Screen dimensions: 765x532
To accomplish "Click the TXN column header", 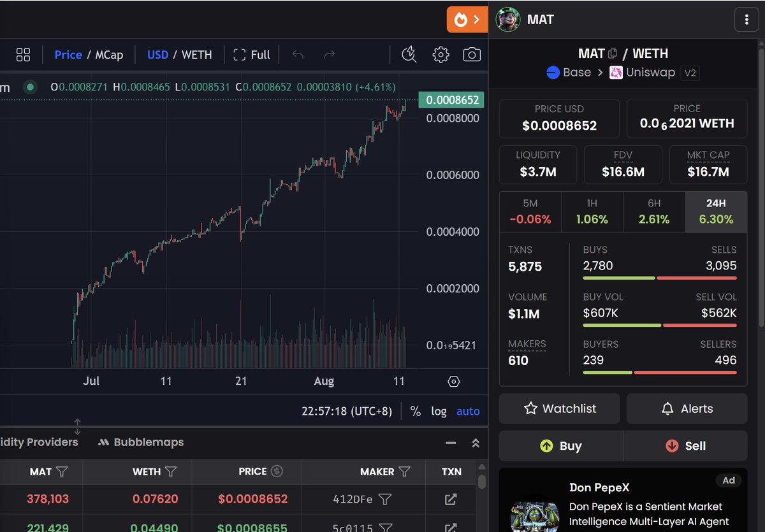I will click(x=451, y=471).
